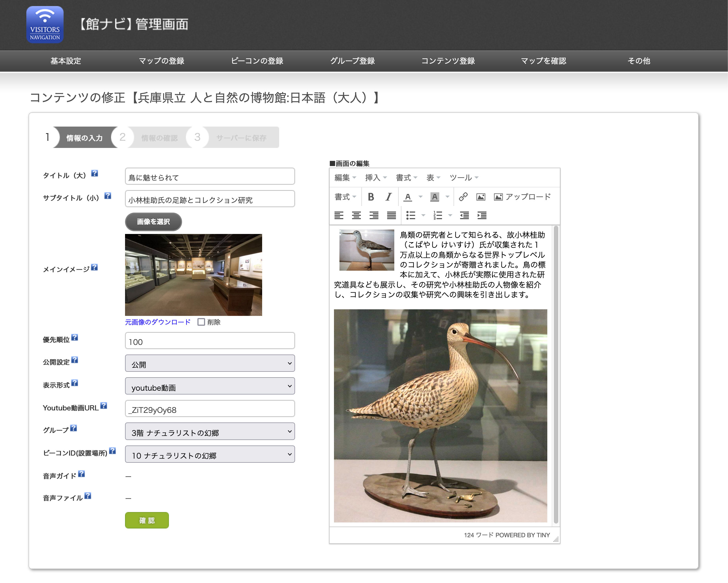Open the ツール editor menu
The height and width of the screenshot is (583, 728).
464,178
